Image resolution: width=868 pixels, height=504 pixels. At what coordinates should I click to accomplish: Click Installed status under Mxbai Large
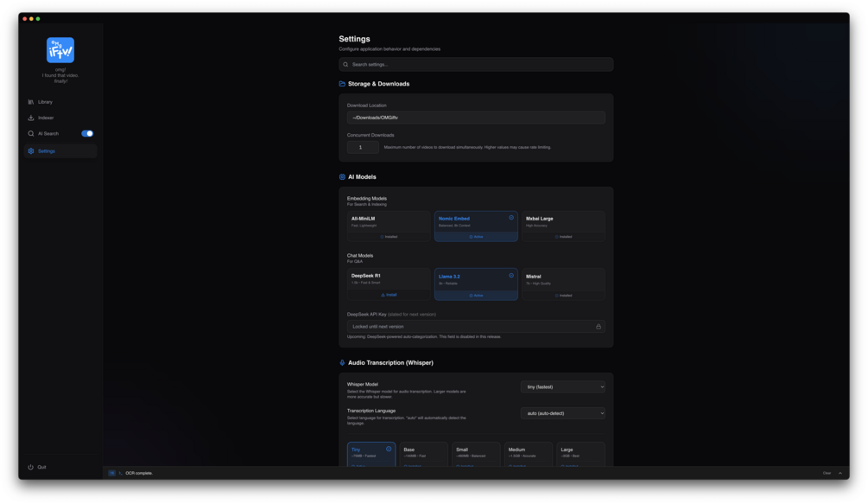[x=563, y=237]
